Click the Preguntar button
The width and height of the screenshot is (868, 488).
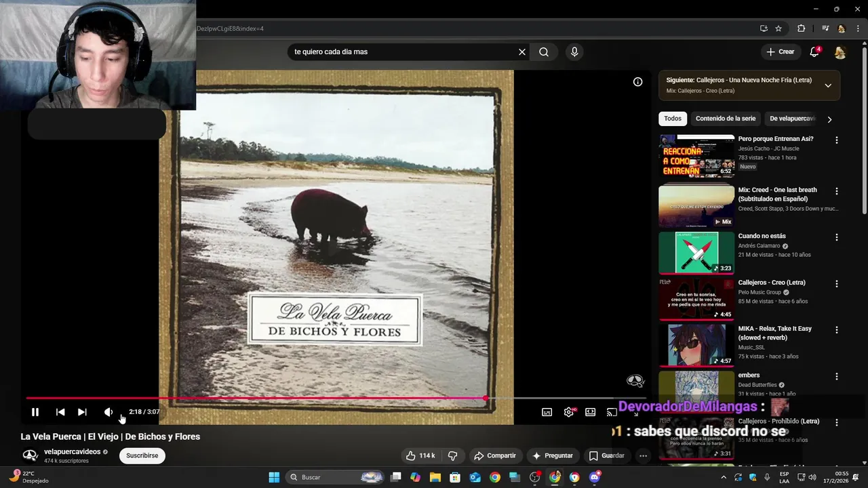point(553,455)
